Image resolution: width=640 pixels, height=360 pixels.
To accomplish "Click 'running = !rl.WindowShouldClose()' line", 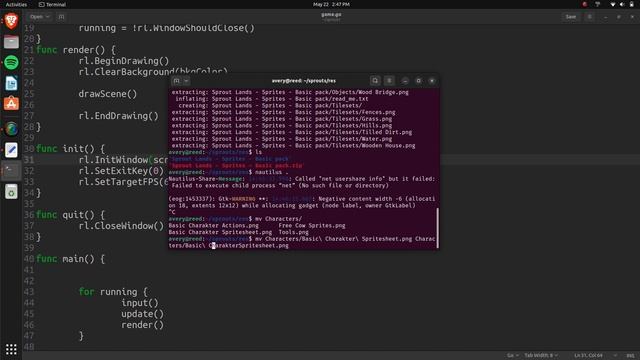I will pyautogui.click(x=167, y=28).
